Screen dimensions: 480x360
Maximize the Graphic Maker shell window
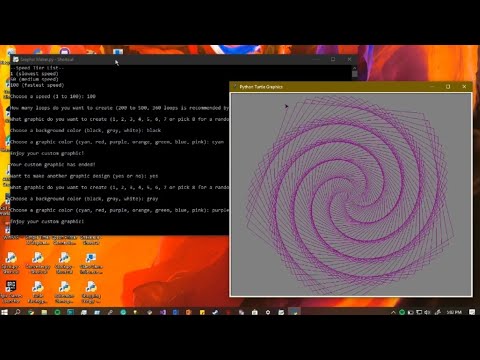point(333,59)
